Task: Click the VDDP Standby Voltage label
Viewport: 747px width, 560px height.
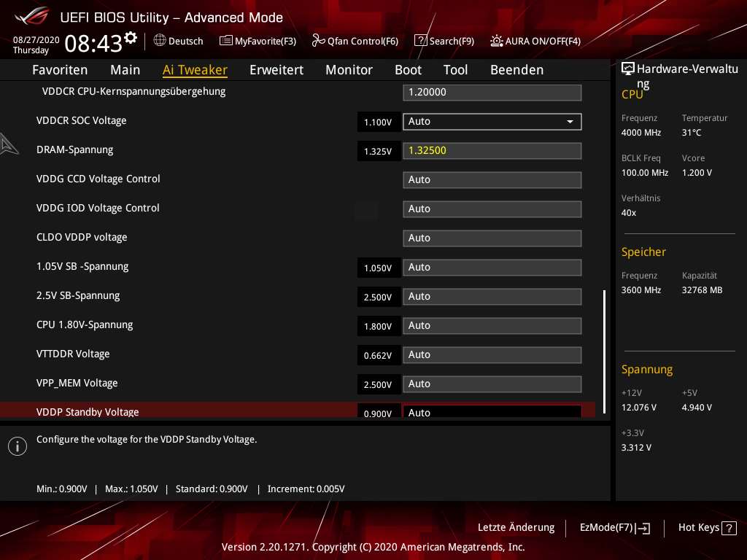Action: point(88,412)
